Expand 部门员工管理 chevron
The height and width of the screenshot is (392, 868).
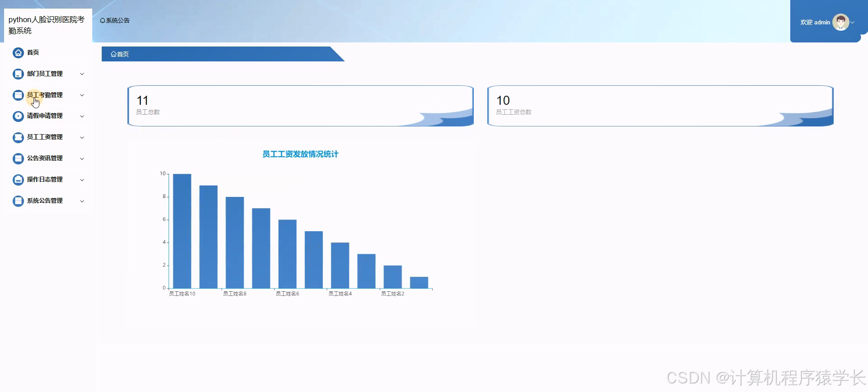(x=82, y=74)
